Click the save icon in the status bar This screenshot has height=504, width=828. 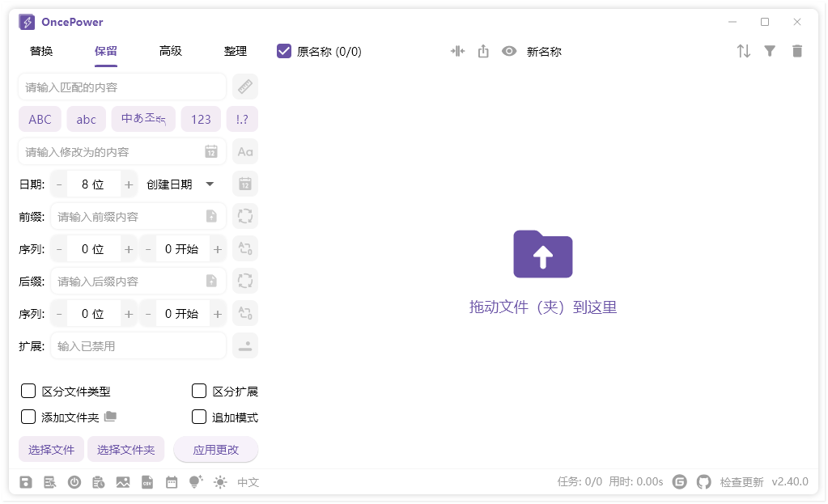point(26,482)
